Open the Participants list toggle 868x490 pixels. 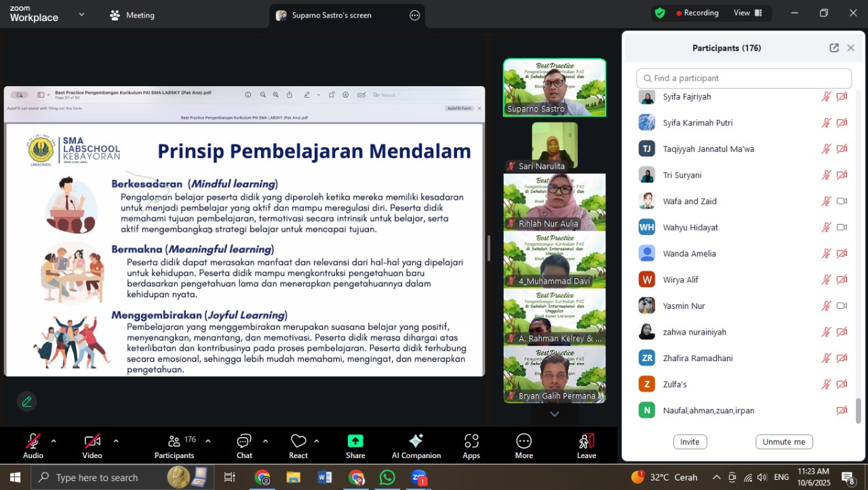[174, 442]
